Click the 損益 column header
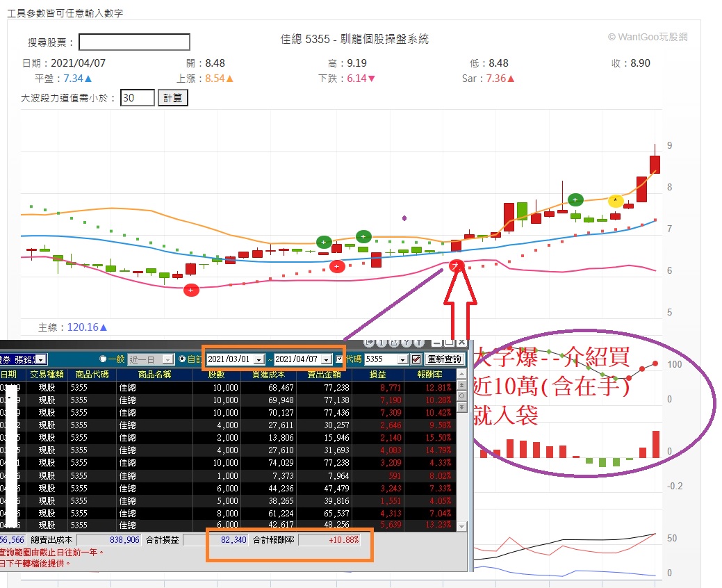722x588 pixels. pyautogui.click(x=377, y=375)
